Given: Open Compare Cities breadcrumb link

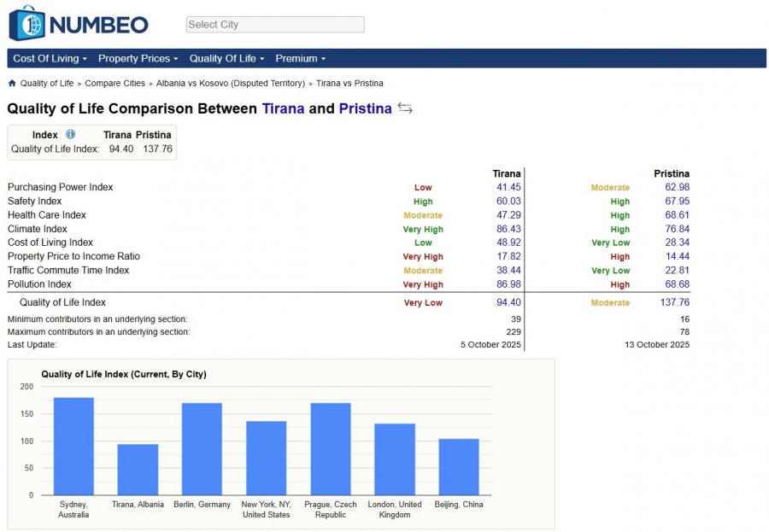Looking at the screenshot, I should click(114, 84).
